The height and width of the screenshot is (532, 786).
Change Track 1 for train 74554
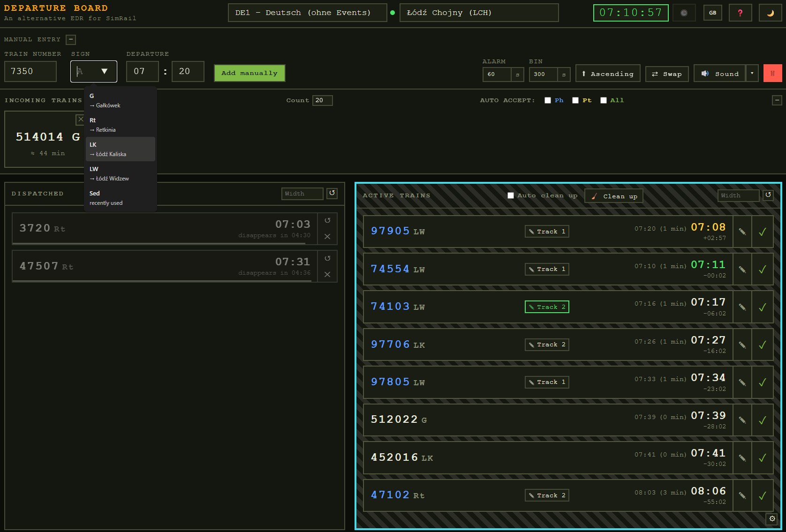[x=547, y=269]
